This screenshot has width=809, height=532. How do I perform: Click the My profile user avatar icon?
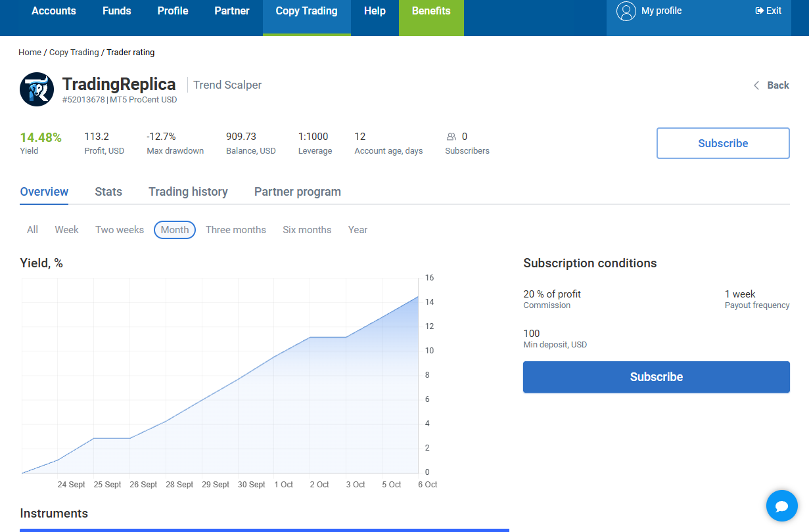tap(626, 11)
